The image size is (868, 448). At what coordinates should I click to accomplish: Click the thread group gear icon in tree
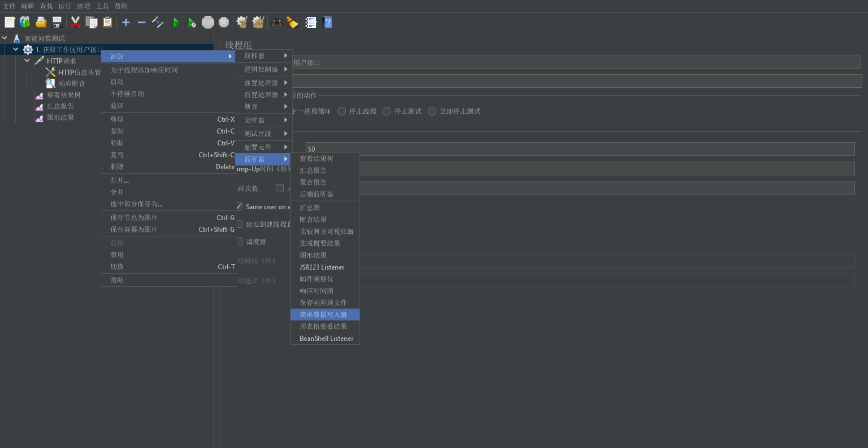point(28,49)
